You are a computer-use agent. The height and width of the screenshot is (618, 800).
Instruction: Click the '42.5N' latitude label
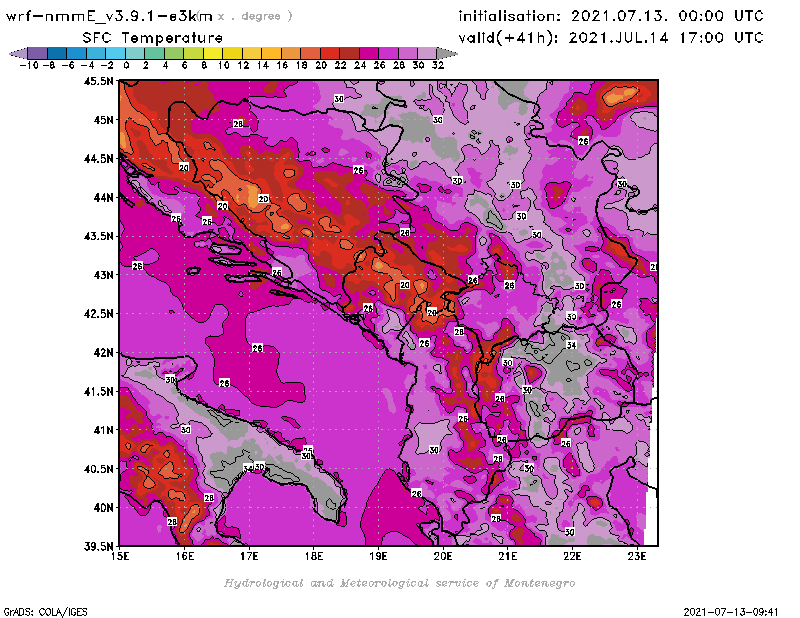[x=98, y=314]
